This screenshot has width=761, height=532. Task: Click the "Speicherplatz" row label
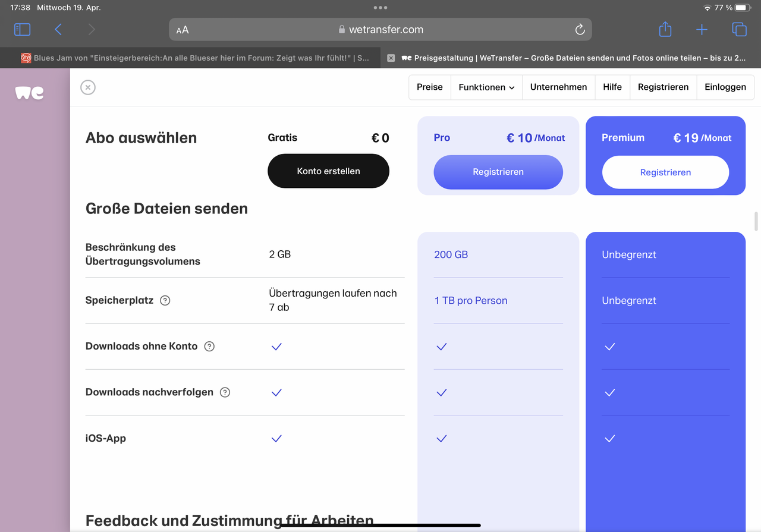(x=120, y=300)
